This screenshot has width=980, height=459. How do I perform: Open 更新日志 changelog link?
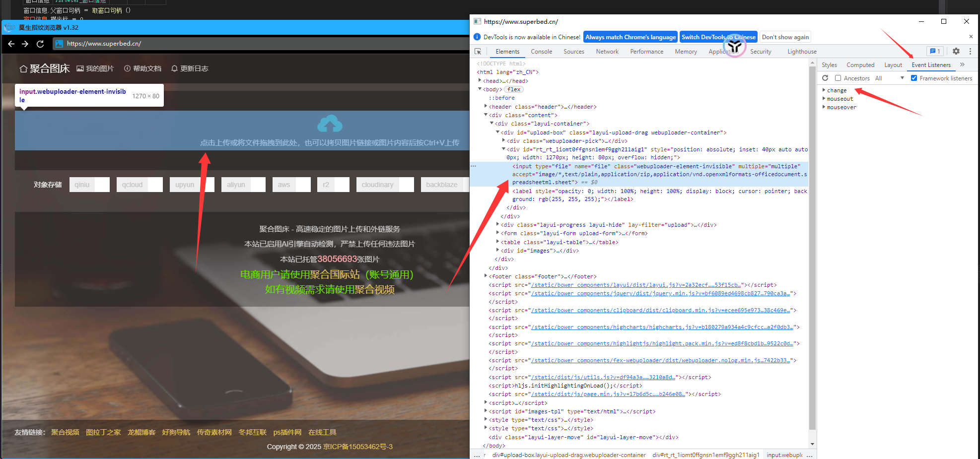tap(190, 68)
